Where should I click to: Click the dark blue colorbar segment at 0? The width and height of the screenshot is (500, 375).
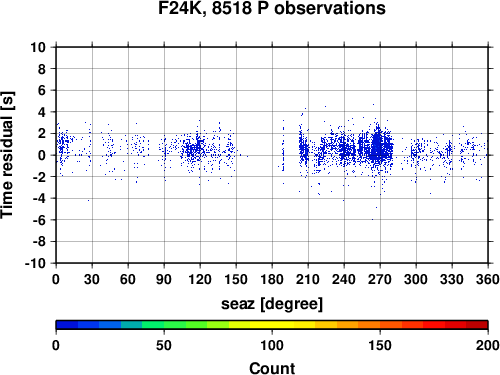click(x=67, y=325)
